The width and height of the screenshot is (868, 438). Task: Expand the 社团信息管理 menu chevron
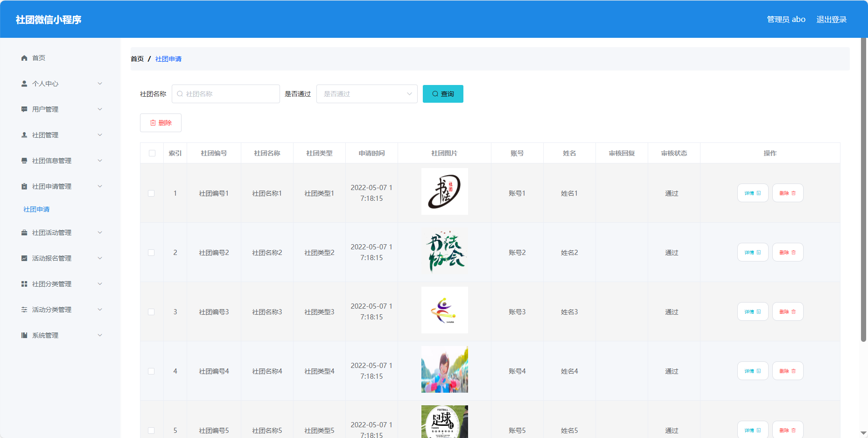[100, 161]
